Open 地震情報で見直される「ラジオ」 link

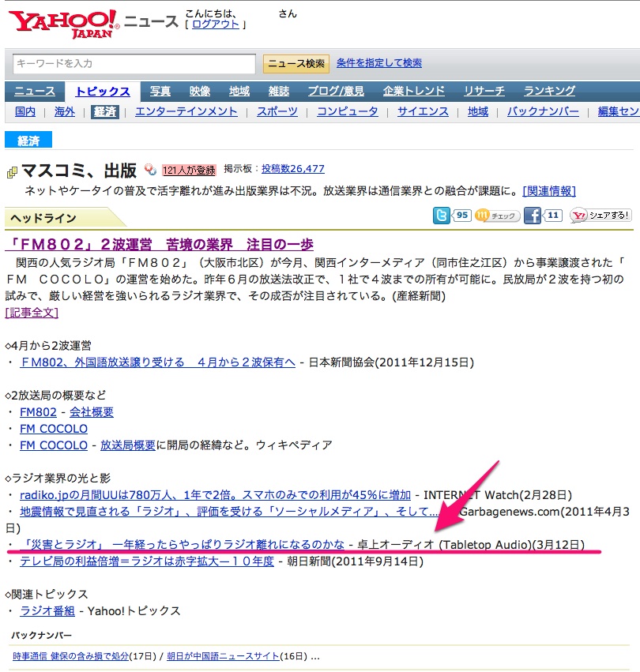pyautogui.click(x=229, y=511)
